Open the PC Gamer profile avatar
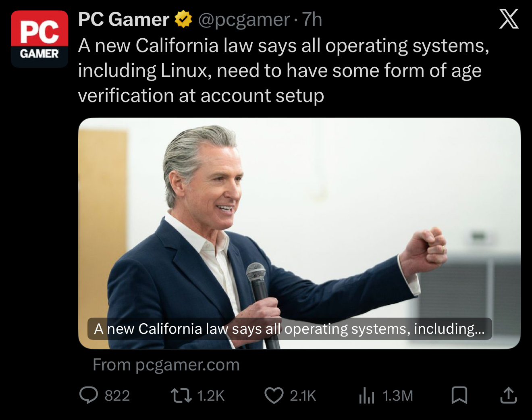532x420 pixels. [39, 39]
